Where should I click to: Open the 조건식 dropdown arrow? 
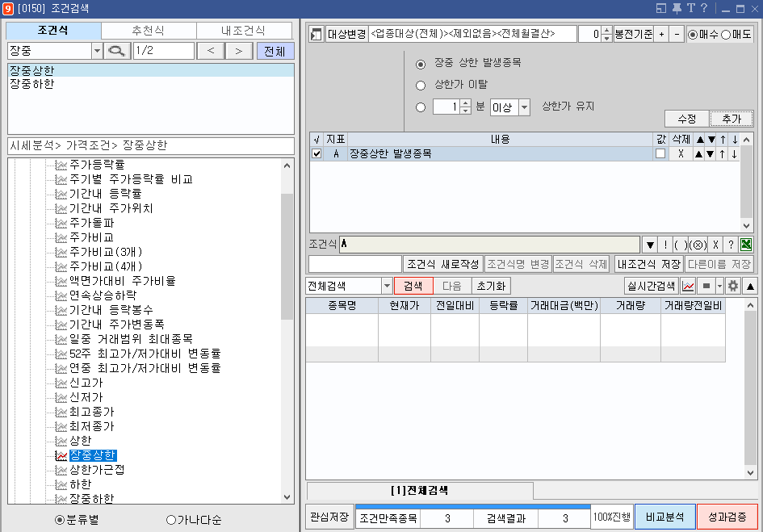pos(650,244)
